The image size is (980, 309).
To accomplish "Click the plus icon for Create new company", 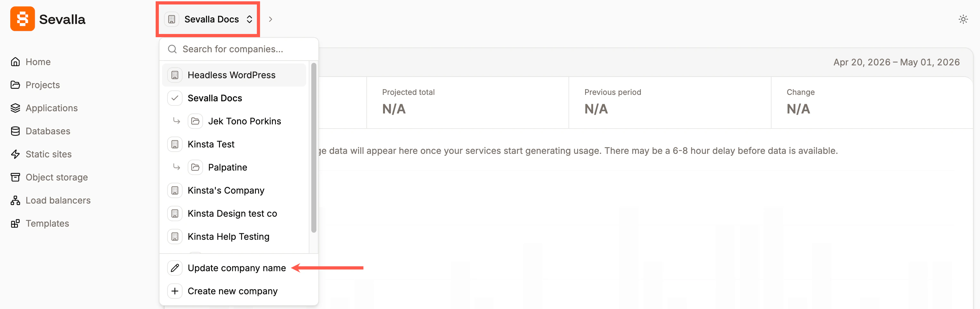I will [175, 291].
